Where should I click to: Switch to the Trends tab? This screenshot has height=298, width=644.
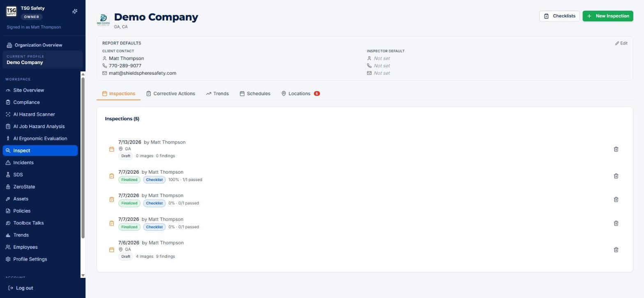pyautogui.click(x=217, y=94)
